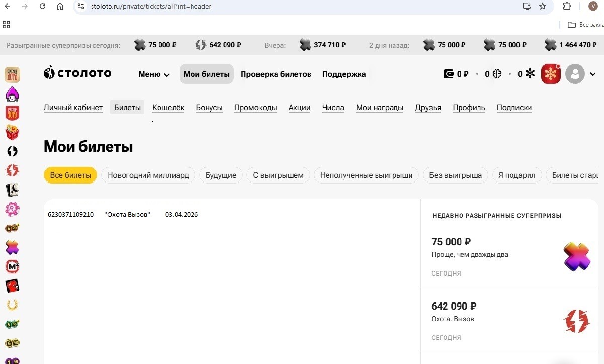Expand the Меню dropdown
The height and width of the screenshot is (364, 604).
pos(154,74)
